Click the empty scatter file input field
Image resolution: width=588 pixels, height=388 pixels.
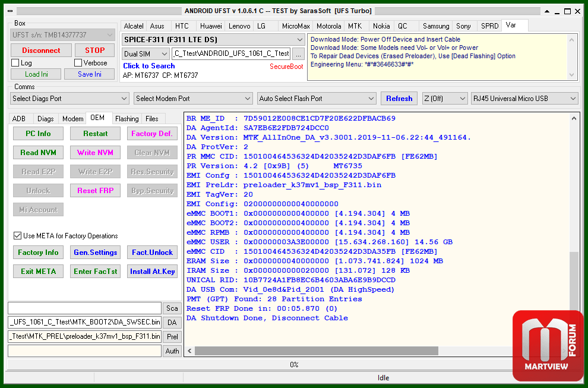coord(85,308)
